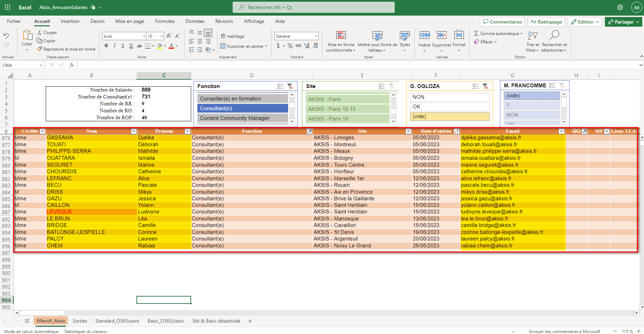Click the Rechercher search box
Screen dimensions: 644x334
314,7
